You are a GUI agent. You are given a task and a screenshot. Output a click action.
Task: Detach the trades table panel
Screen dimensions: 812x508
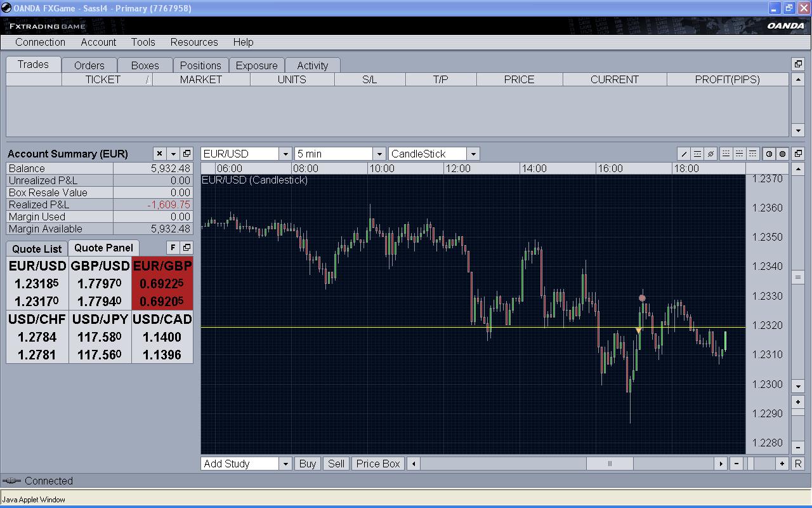[798, 64]
